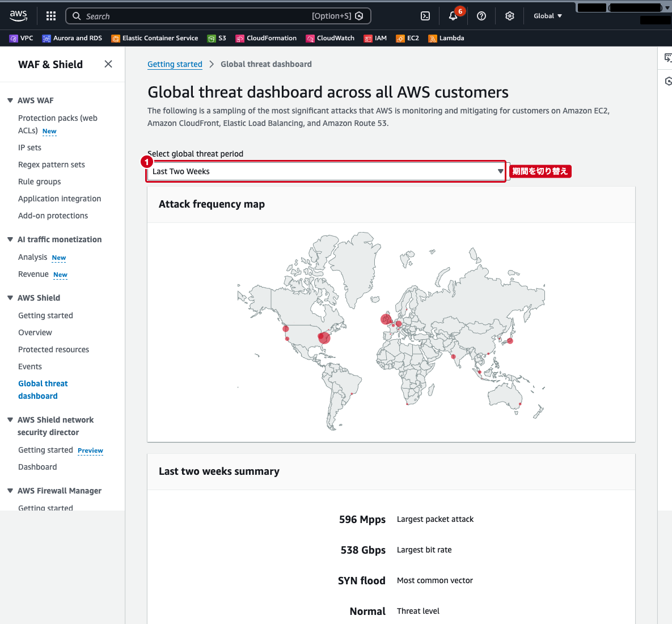Go to the Getting started breadcrumb
This screenshot has height=624, width=672.
tap(175, 64)
